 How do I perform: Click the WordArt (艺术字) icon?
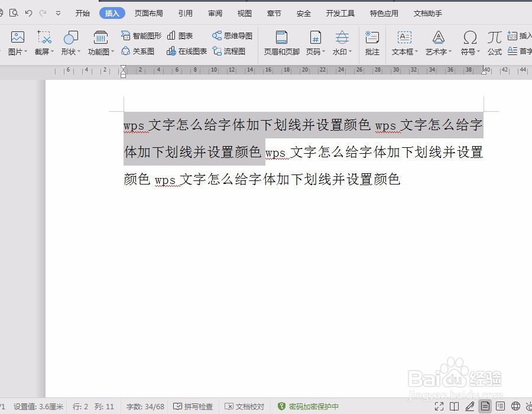pos(438,37)
